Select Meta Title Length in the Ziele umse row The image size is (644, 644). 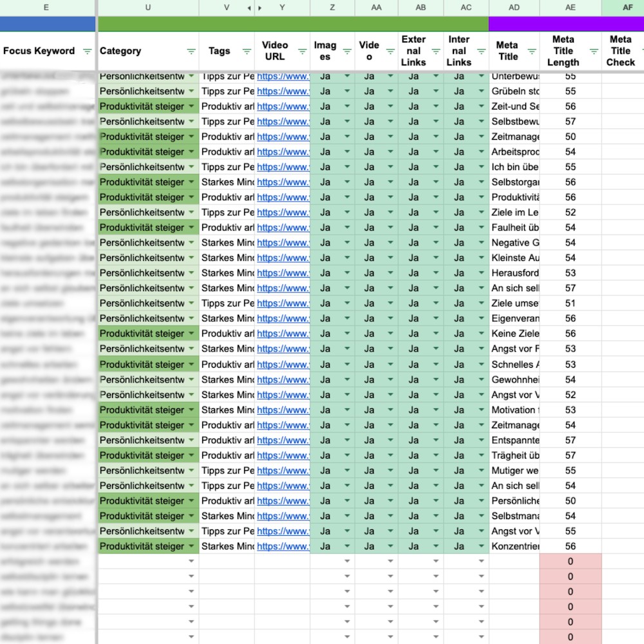tap(571, 303)
